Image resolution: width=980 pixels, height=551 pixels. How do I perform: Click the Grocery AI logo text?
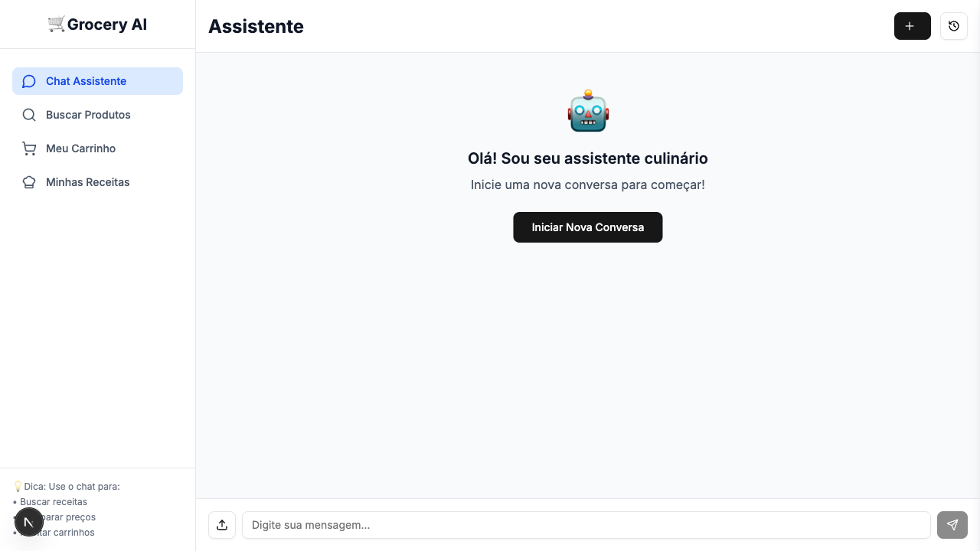point(106,24)
